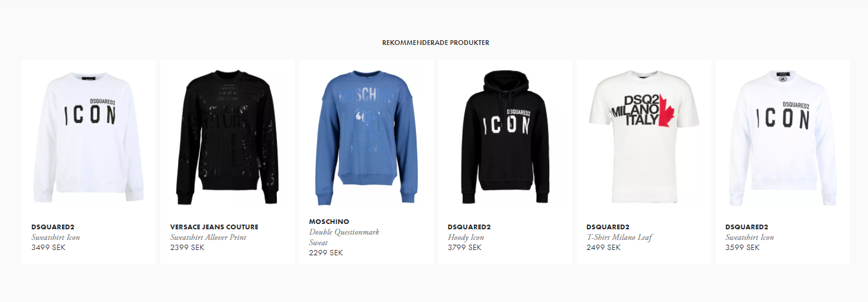Click DSQUARED2 brand above T-Shirt Milano Leaf
Image resolution: width=868 pixels, height=302 pixels.
point(608,227)
